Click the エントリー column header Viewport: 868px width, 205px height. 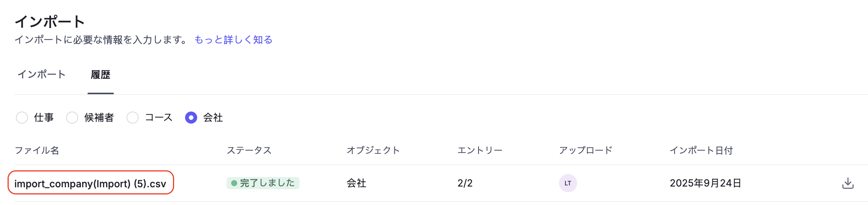pyautogui.click(x=480, y=150)
